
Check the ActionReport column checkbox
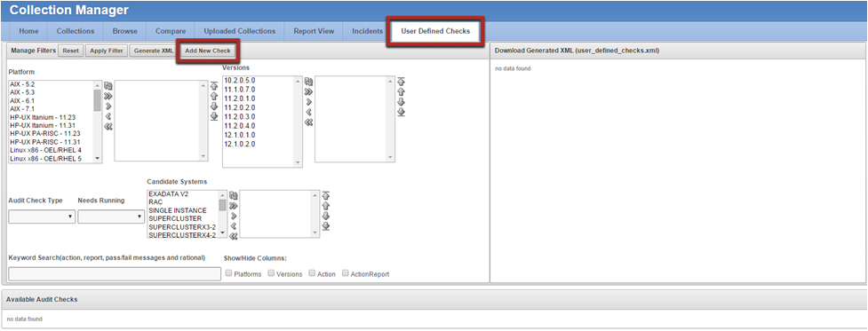(x=346, y=273)
